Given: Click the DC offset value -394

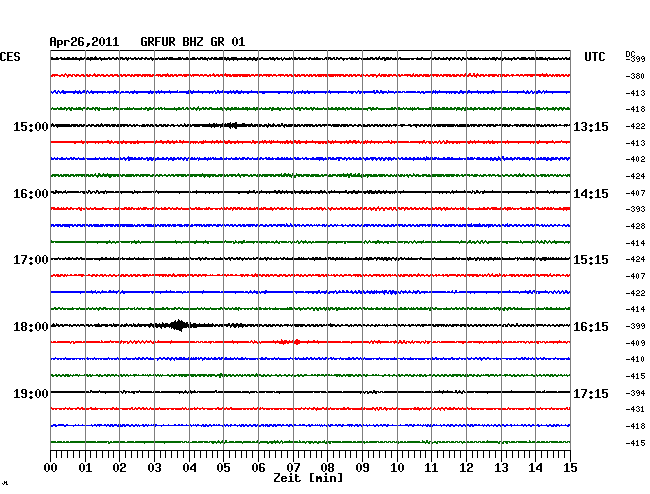Looking at the screenshot, I should pyautogui.click(x=635, y=393).
